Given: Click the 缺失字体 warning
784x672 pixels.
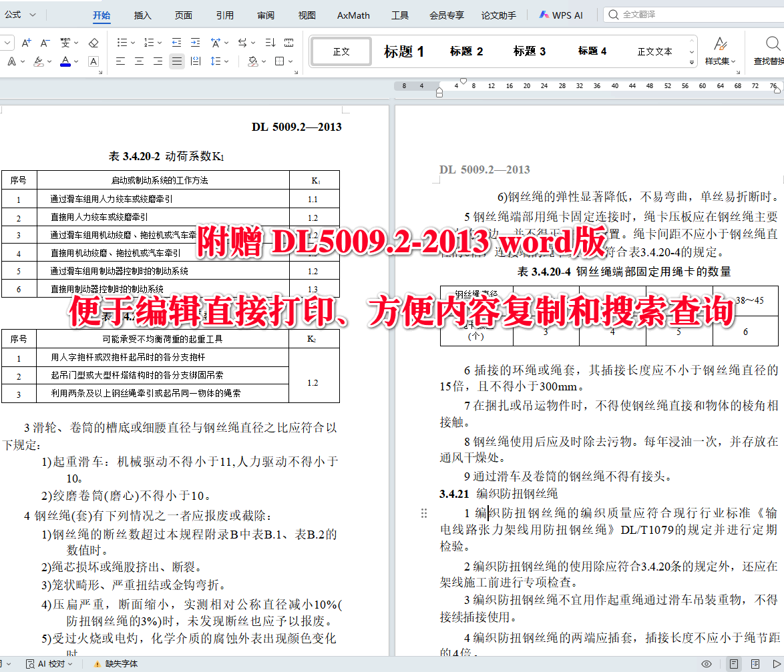Looking at the screenshot, I should click(x=116, y=663).
